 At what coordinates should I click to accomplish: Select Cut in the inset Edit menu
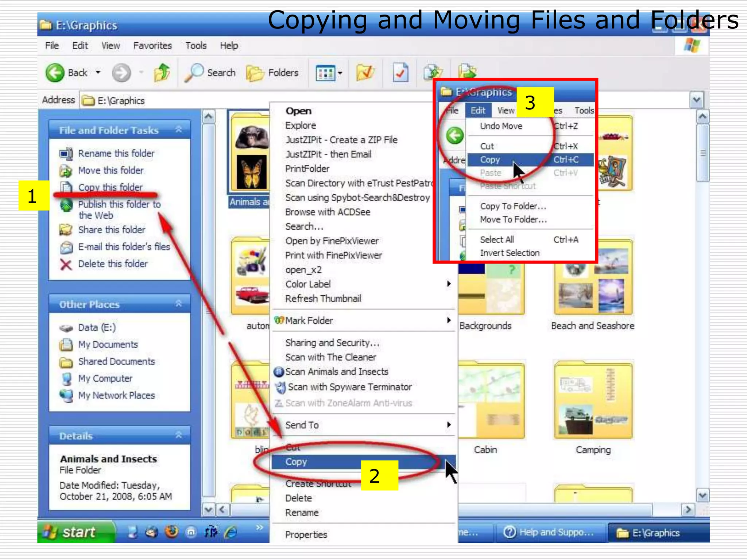pyautogui.click(x=530, y=146)
